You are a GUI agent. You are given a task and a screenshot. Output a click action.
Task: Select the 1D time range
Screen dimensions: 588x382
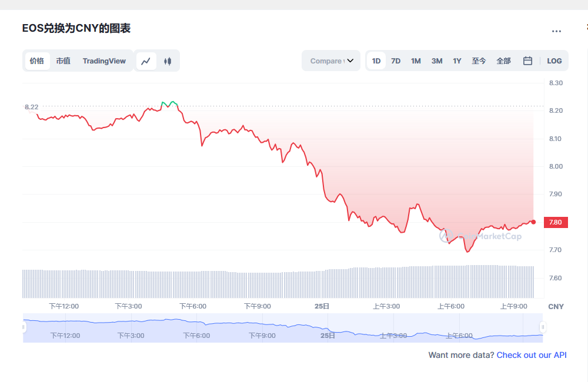pyautogui.click(x=376, y=61)
